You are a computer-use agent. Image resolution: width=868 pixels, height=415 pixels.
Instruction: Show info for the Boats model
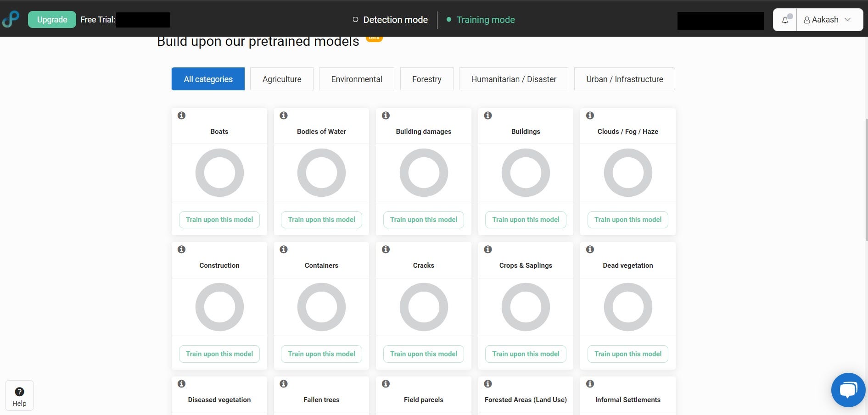(x=182, y=116)
